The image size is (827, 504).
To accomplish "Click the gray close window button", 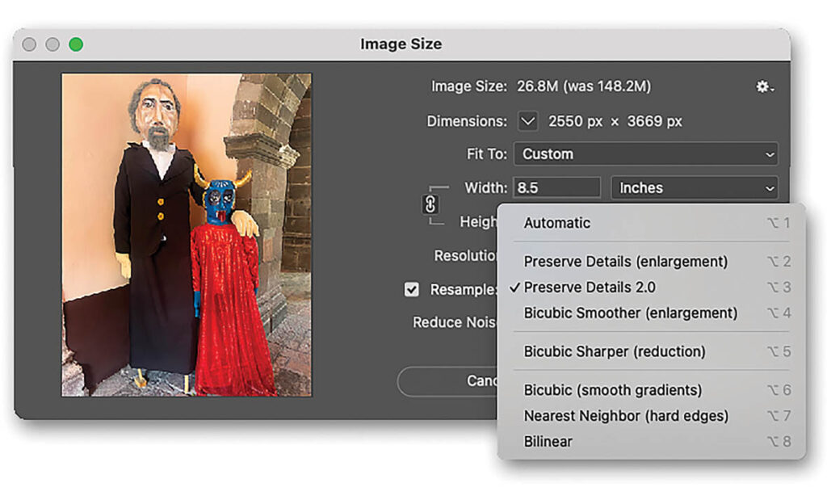I will click(30, 44).
